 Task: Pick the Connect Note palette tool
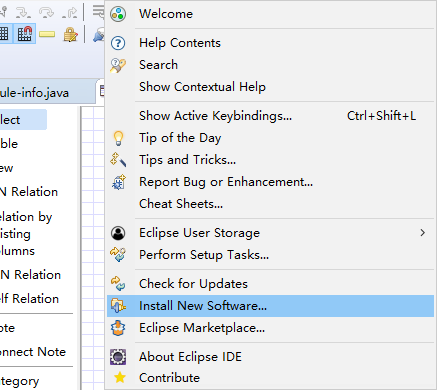click(33, 352)
